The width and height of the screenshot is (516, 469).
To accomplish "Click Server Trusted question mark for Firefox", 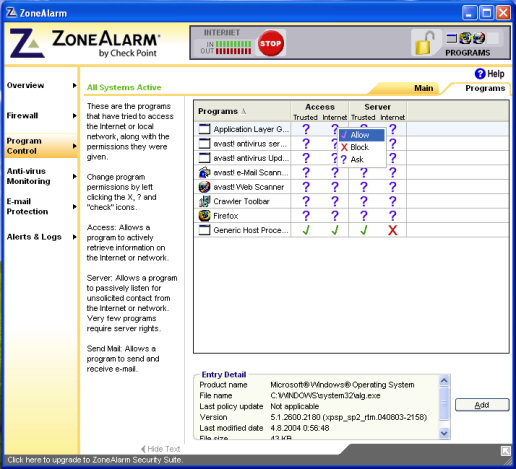I will coord(364,216).
